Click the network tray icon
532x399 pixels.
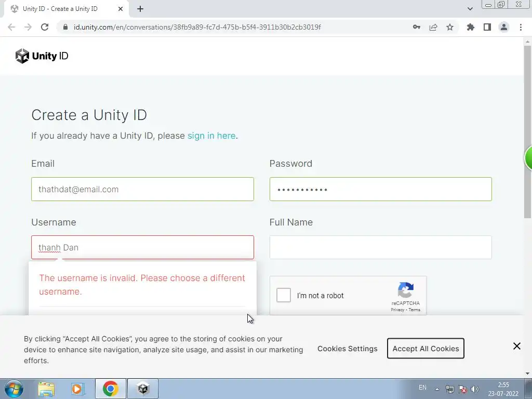[450, 389]
